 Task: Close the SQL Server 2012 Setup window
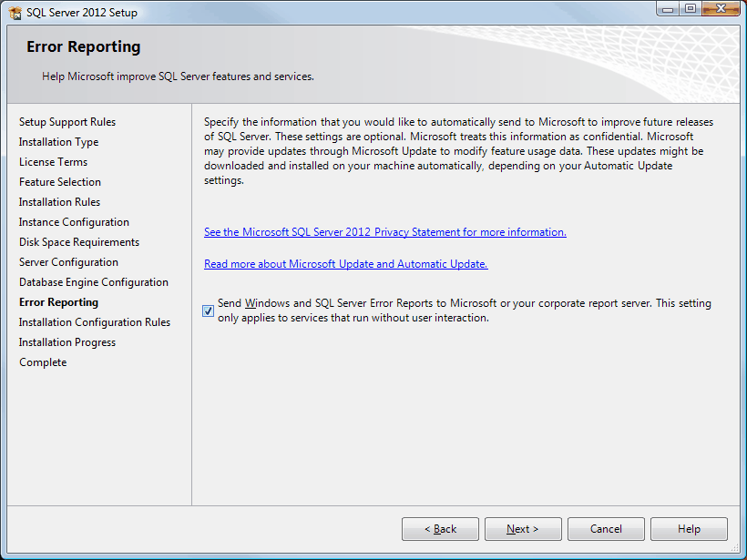tap(721, 9)
